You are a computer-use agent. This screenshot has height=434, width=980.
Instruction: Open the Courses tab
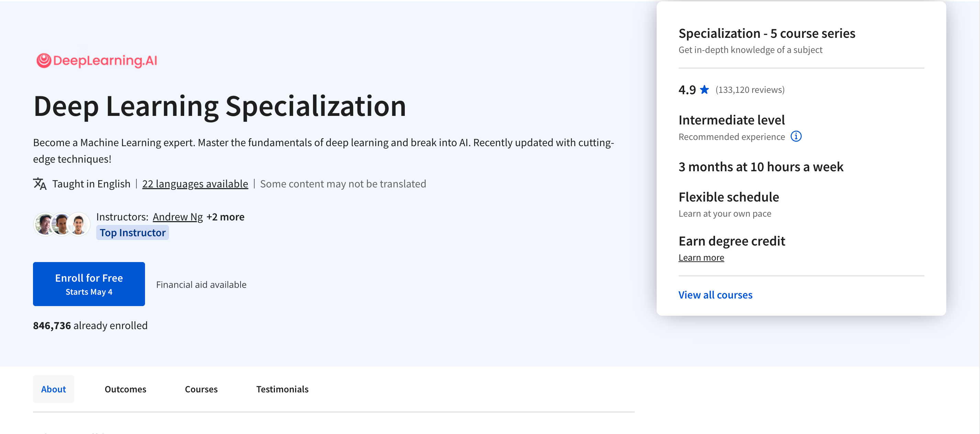201,389
